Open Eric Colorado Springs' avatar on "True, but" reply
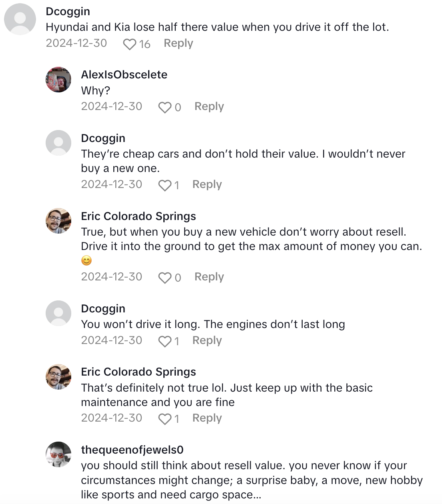The height and width of the screenshot is (504, 442). coord(58,221)
